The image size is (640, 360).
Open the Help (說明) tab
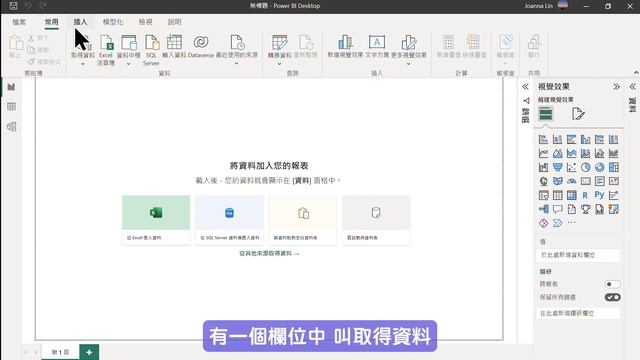[174, 22]
